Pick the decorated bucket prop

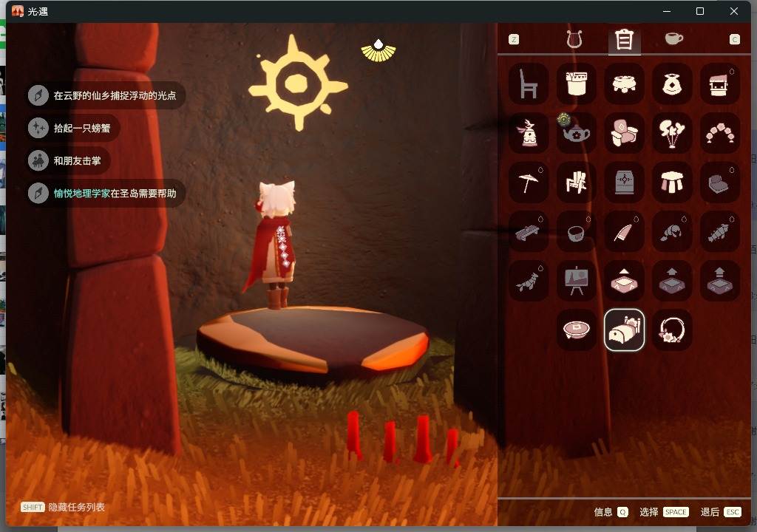pos(577,83)
